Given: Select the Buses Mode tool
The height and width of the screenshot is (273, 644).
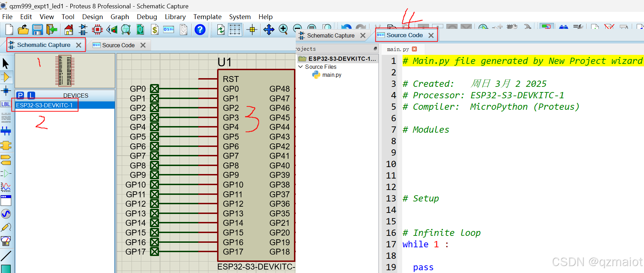Looking at the screenshot, I should tap(6, 131).
